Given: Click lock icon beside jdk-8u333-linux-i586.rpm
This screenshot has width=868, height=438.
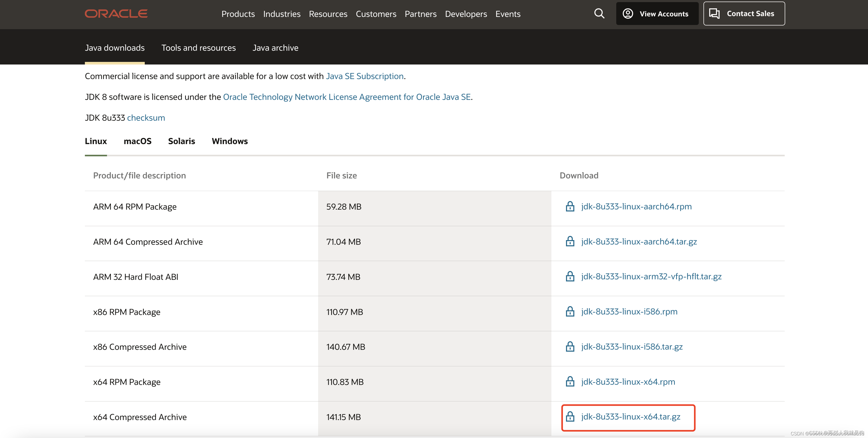Looking at the screenshot, I should click(x=570, y=311).
